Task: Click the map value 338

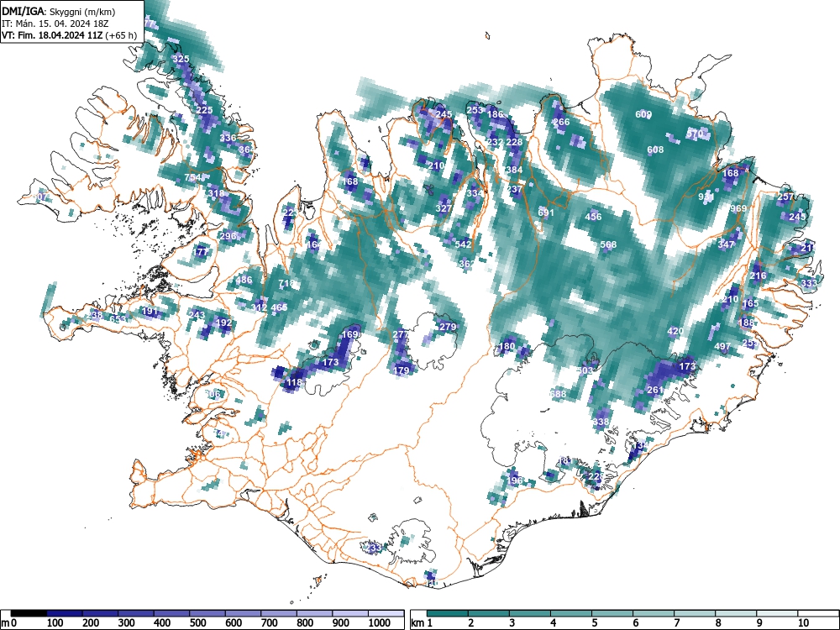Action: click(x=601, y=422)
